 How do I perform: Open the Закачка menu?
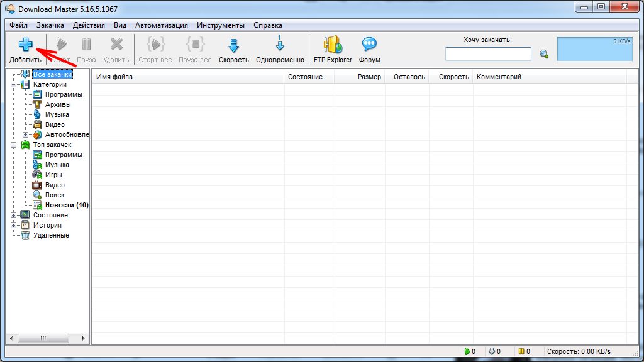[x=50, y=25]
